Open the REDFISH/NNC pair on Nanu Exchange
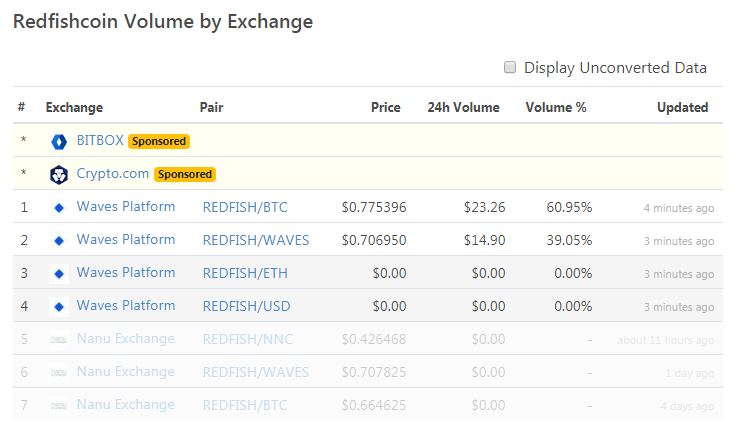This screenshot has width=739, height=430. [x=247, y=339]
